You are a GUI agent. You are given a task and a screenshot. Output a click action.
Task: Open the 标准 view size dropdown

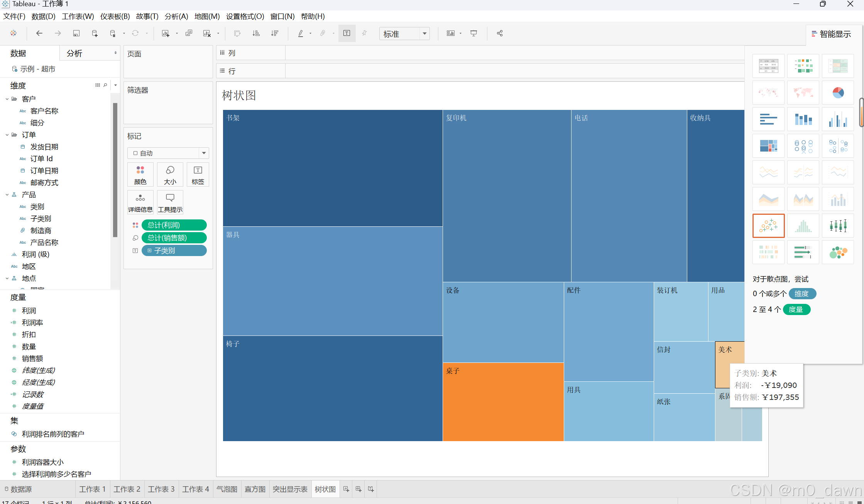tap(424, 34)
